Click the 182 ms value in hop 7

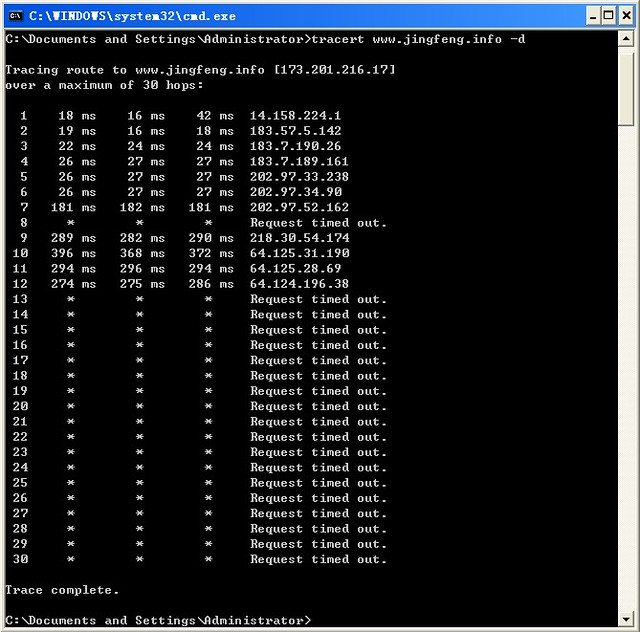tap(142, 207)
